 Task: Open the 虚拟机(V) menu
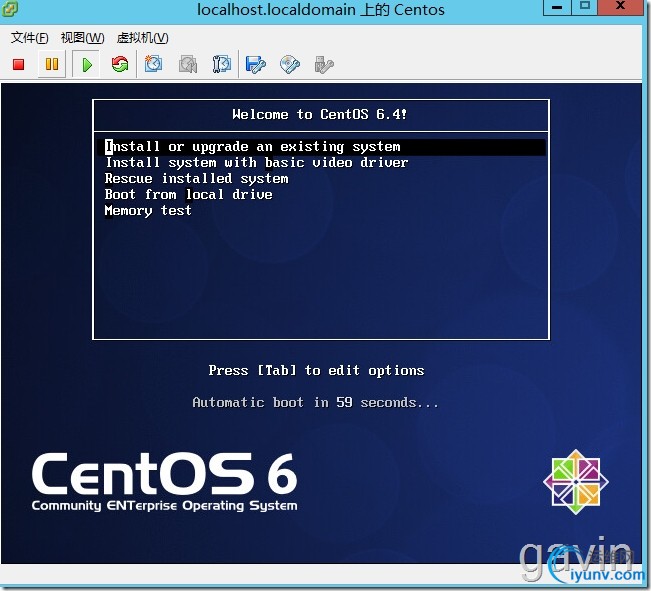(142, 38)
